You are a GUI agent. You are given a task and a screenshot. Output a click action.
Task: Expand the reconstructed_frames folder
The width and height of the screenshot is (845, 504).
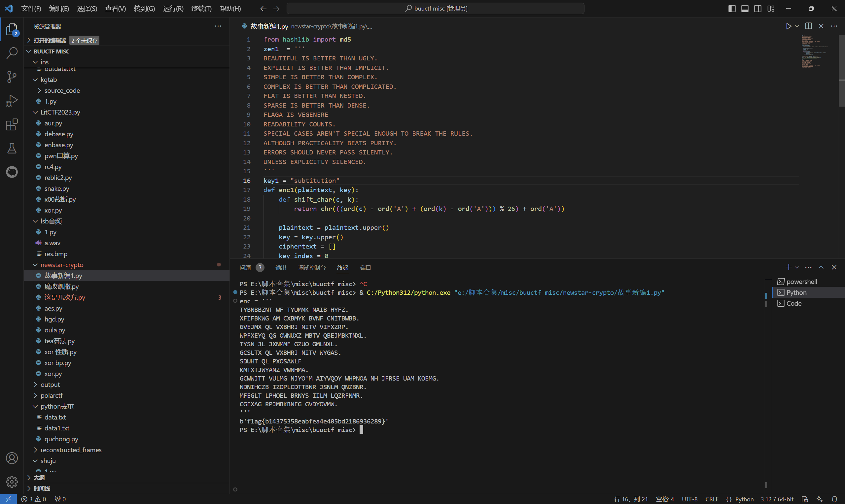click(x=35, y=450)
